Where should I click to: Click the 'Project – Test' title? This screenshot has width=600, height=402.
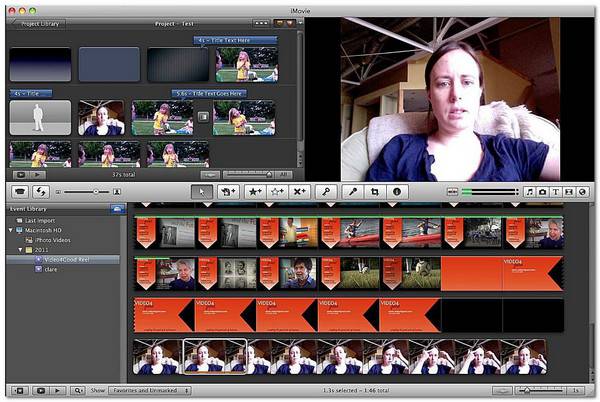(174, 24)
